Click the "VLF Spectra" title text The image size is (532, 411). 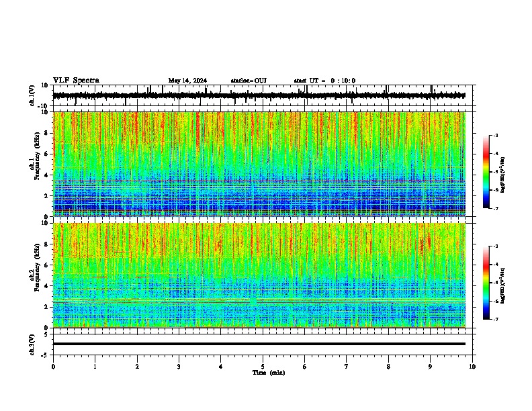point(76,81)
